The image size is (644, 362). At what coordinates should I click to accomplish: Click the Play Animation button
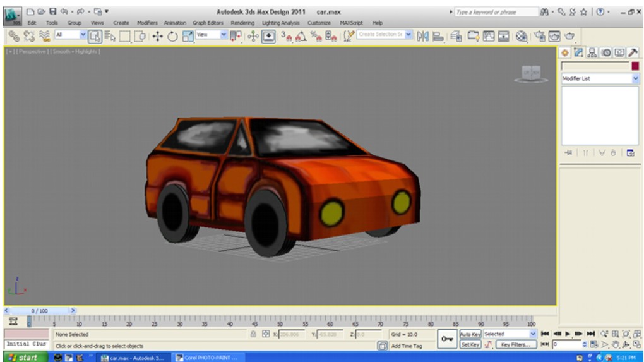pyautogui.click(x=568, y=334)
